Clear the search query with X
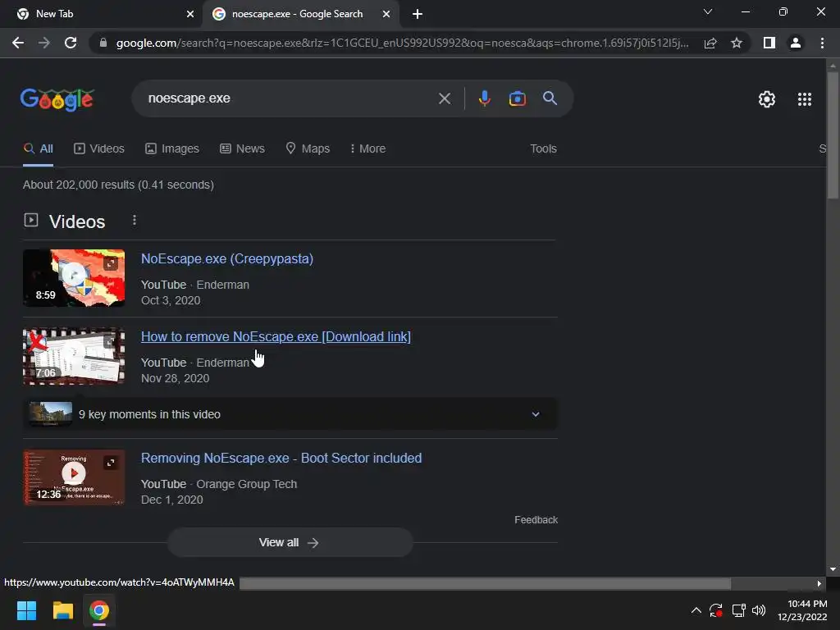The image size is (840, 630). pos(444,98)
